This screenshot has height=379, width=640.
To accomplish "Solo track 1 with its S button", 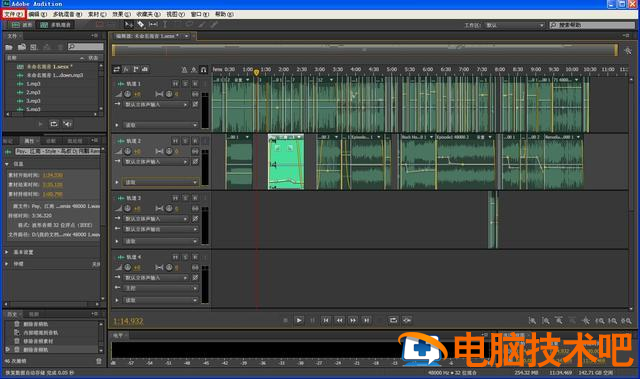I will tap(185, 84).
